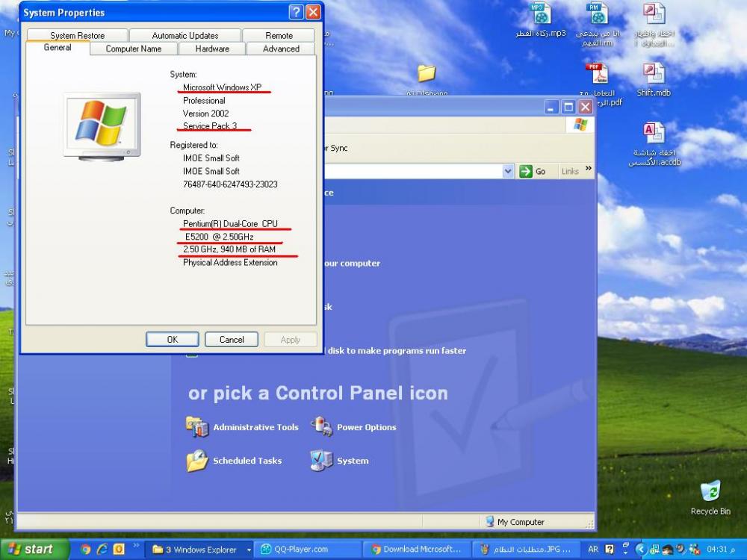This screenshot has width=747, height=560.
Task: Show hidden system tray icons
Action: pos(641,549)
